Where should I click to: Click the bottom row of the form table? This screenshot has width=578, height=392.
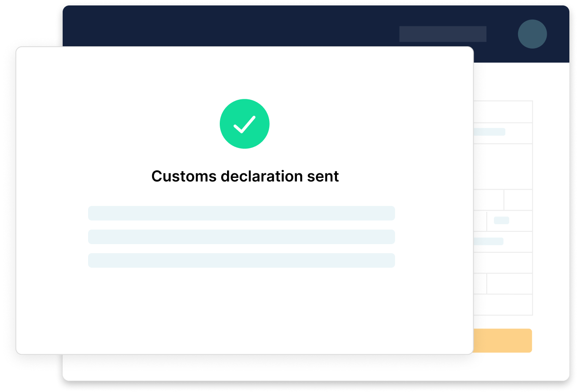point(503,304)
